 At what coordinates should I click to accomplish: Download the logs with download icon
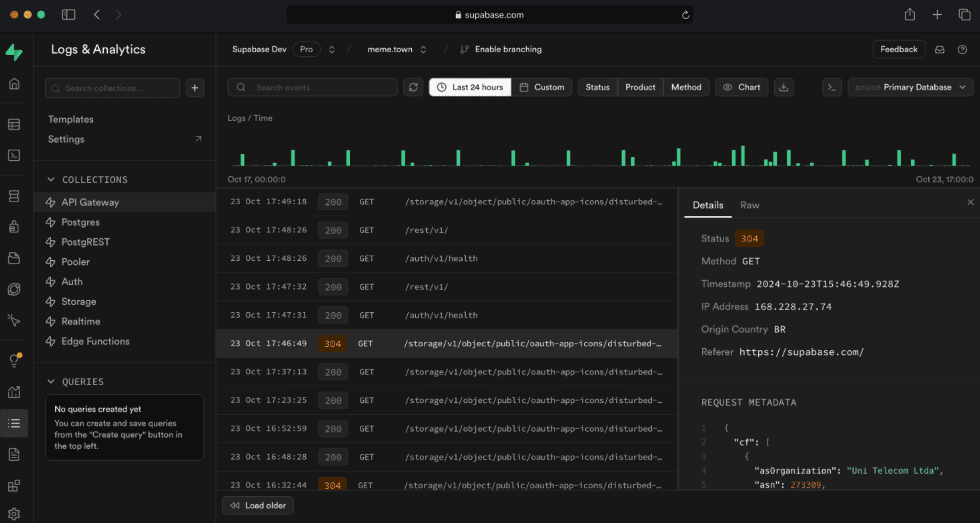tap(783, 87)
